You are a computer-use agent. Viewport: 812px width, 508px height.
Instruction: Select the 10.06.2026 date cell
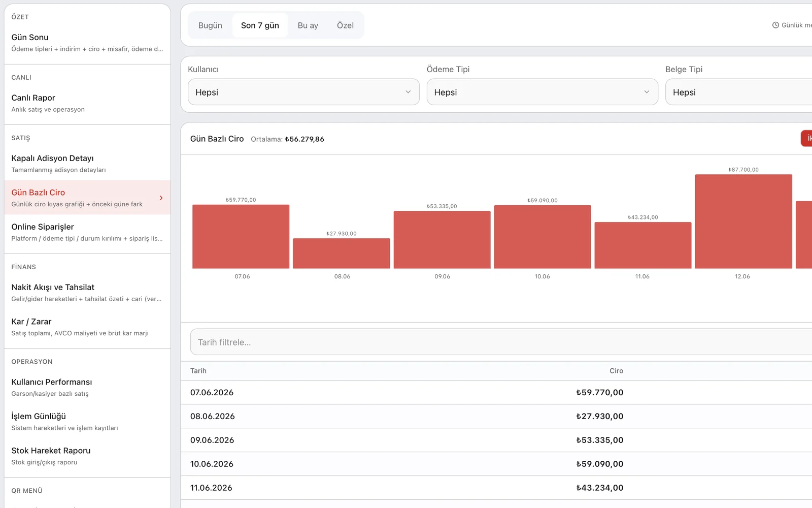pos(212,464)
